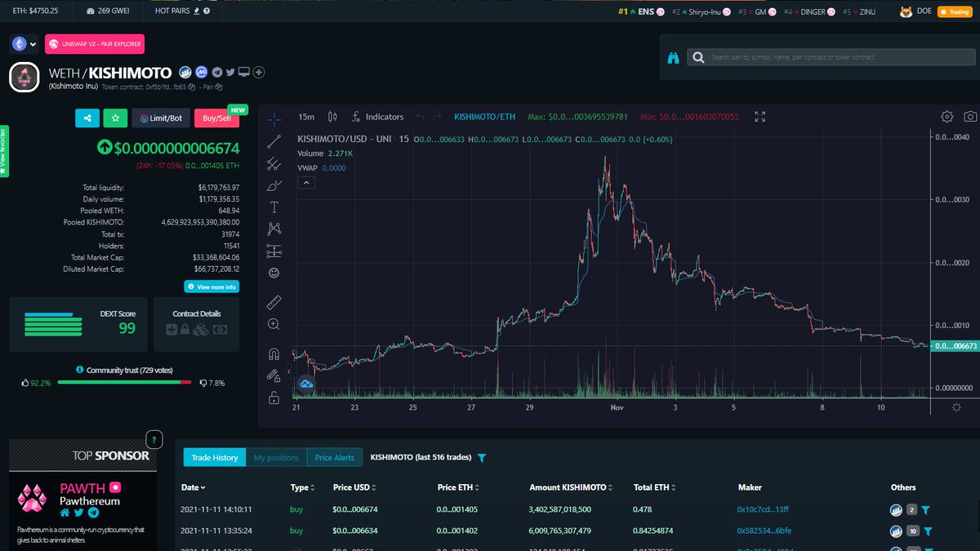Select the XABCD pattern tool
Screen dimensions: 980x551
tap(274, 229)
